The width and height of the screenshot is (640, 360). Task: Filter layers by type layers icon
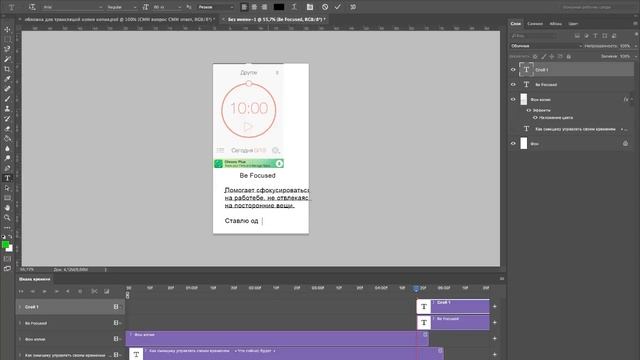coord(595,36)
